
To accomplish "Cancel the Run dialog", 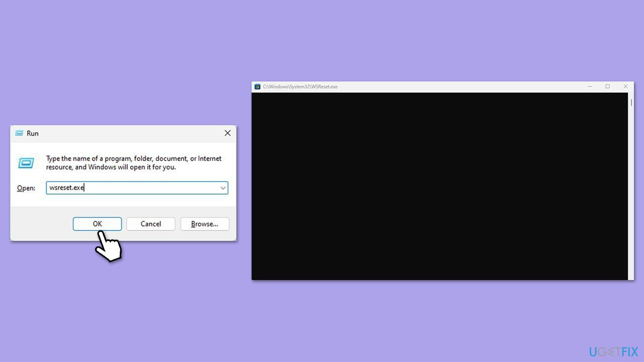I will [150, 224].
